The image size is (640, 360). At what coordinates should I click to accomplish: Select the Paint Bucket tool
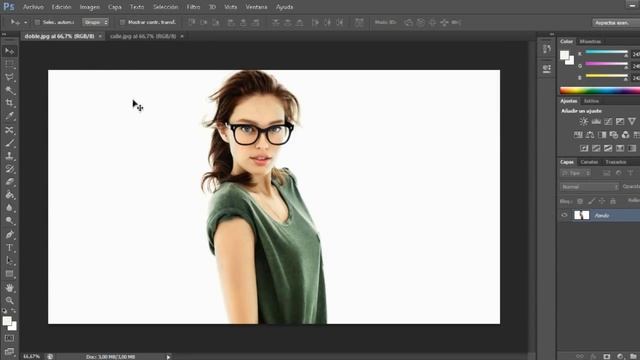[x=9, y=195]
